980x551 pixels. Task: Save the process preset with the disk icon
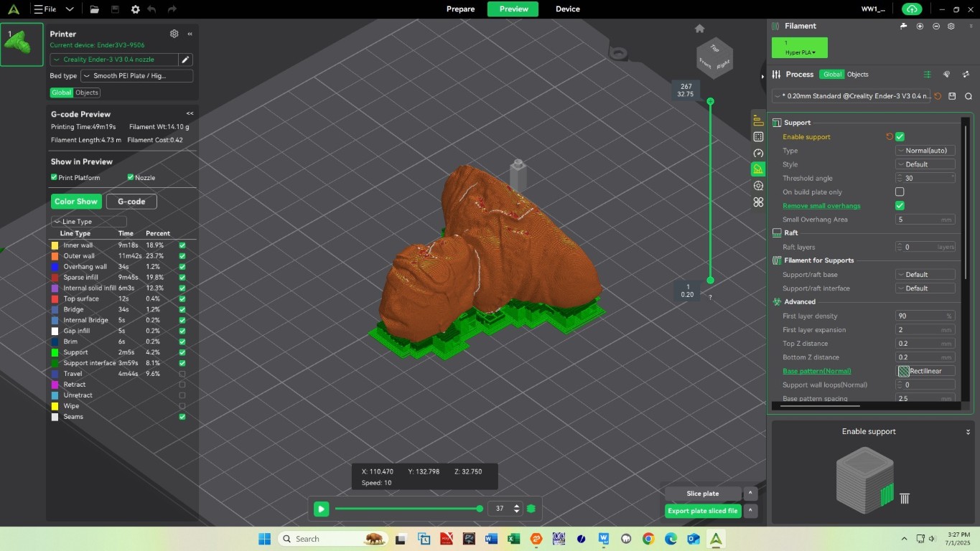952,96
